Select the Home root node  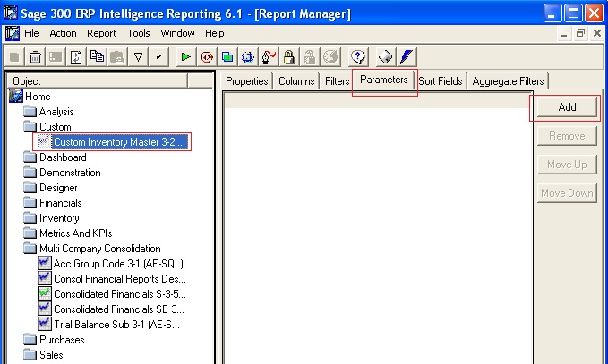(x=38, y=97)
